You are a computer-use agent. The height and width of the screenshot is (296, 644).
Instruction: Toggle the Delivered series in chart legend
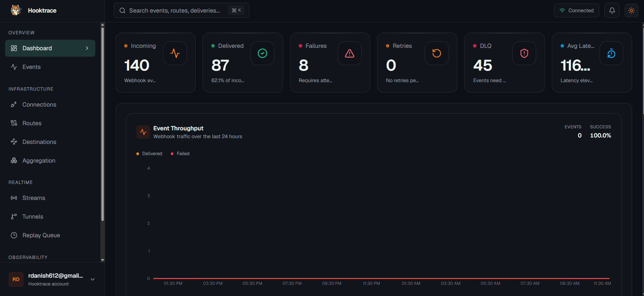click(x=149, y=154)
